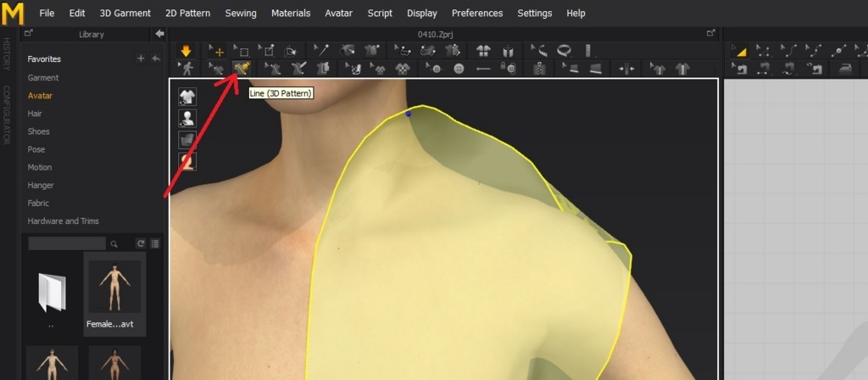
Task: Switch to the CONFIGURATOR side tab
Action: click(x=7, y=115)
